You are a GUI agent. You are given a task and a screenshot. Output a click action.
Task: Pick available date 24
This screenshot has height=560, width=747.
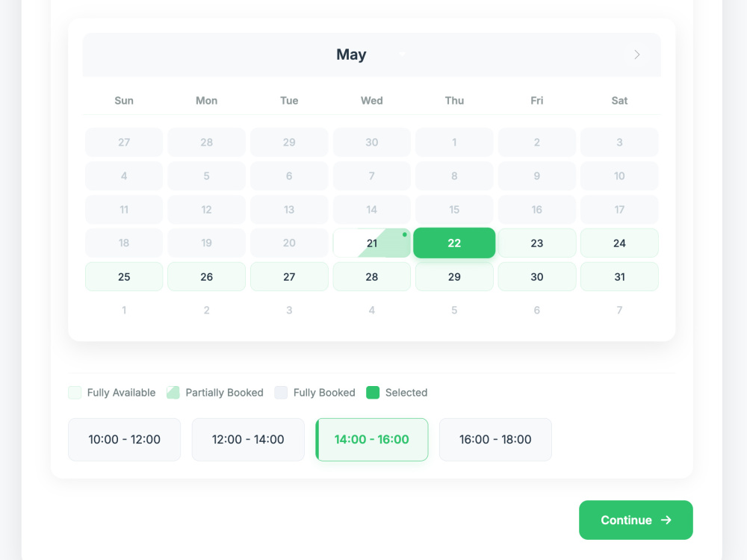click(619, 243)
